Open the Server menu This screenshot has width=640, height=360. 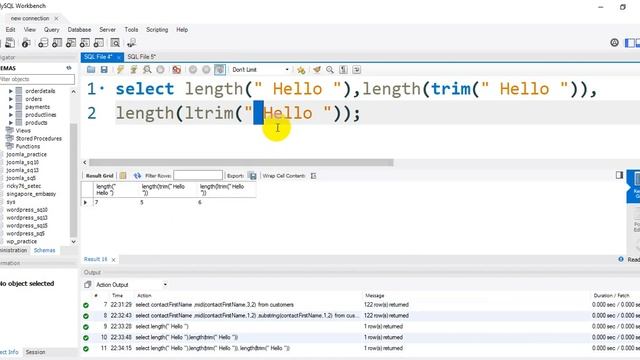tap(107, 30)
